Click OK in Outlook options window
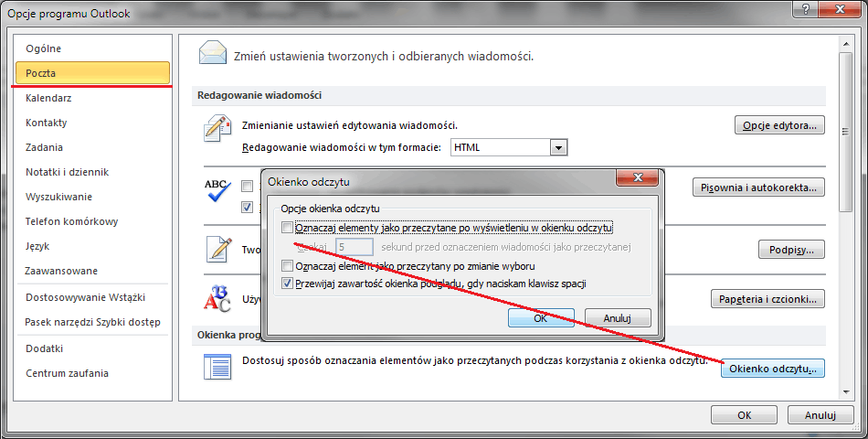 pos(744,415)
